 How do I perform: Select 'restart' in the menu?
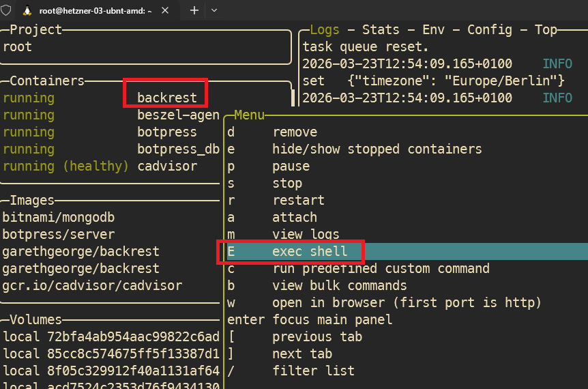pos(298,200)
